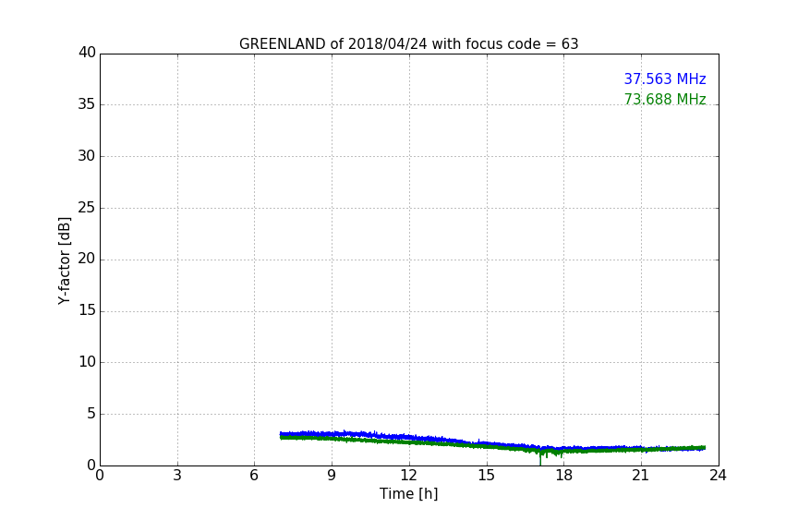Click the y-axis tick label '30'
Viewport: 798px width, 532px height.
87,156
